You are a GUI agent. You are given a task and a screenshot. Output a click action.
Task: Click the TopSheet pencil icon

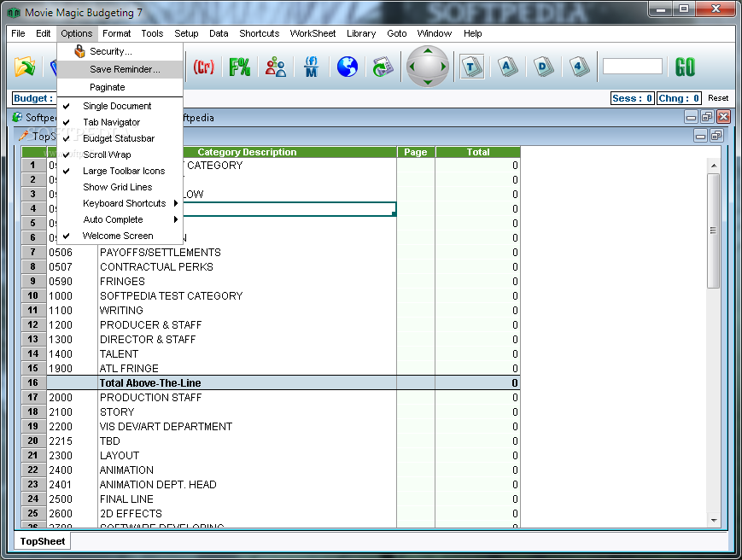pos(24,136)
